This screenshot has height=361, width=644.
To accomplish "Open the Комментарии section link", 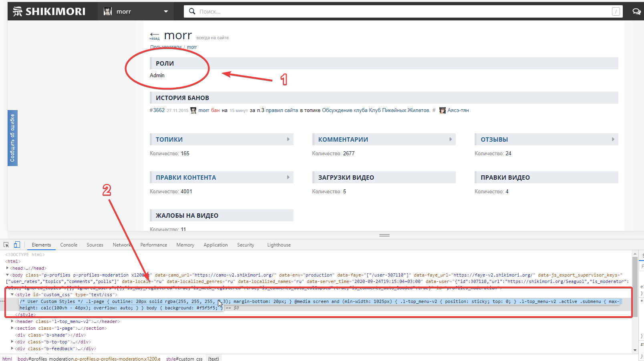I will coord(343,139).
